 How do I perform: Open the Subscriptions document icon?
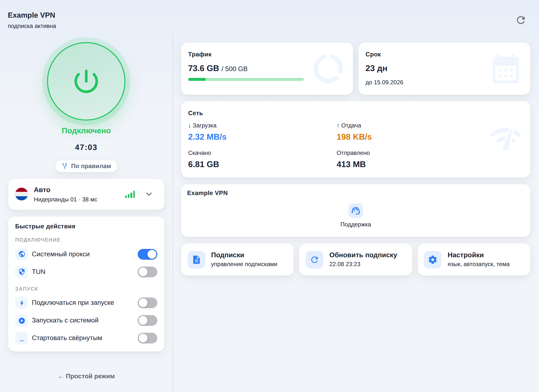[x=196, y=260]
